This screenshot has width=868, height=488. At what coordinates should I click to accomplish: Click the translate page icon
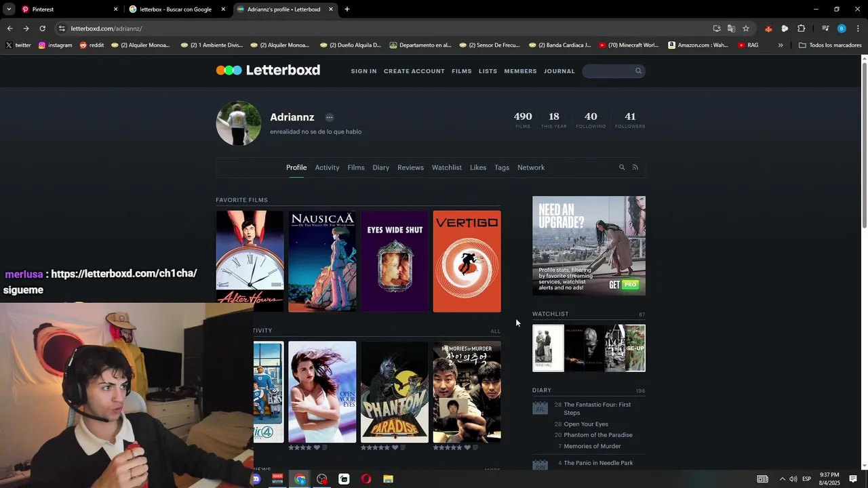tap(731, 28)
